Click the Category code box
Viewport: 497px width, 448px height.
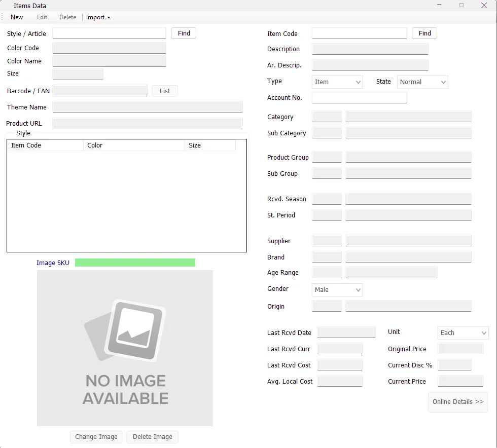(327, 117)
